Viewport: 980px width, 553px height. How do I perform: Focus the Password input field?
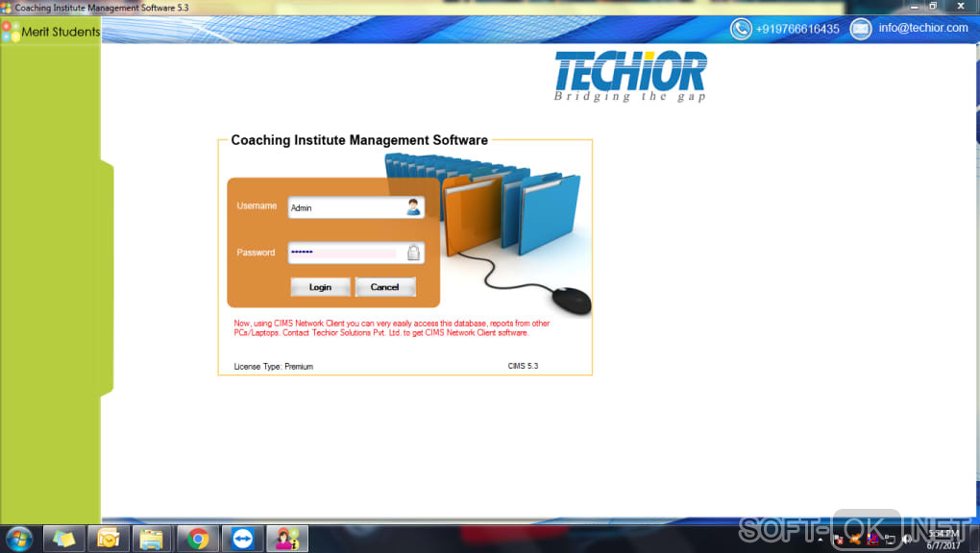coord(356,252)
